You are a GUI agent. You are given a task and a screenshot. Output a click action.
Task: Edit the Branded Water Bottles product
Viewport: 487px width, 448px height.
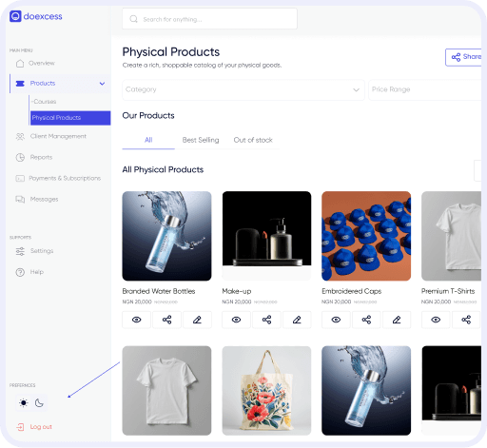point(197,320)
